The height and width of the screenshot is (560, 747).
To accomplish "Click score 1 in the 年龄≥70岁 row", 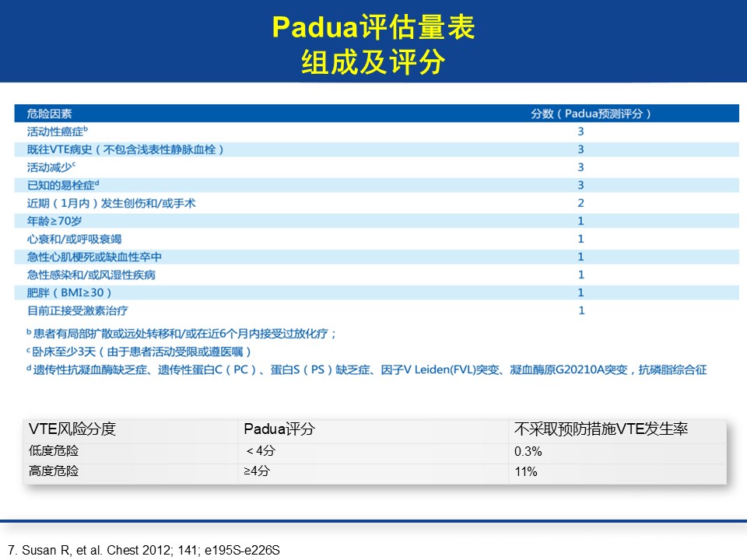I will [x=580, y=221].
